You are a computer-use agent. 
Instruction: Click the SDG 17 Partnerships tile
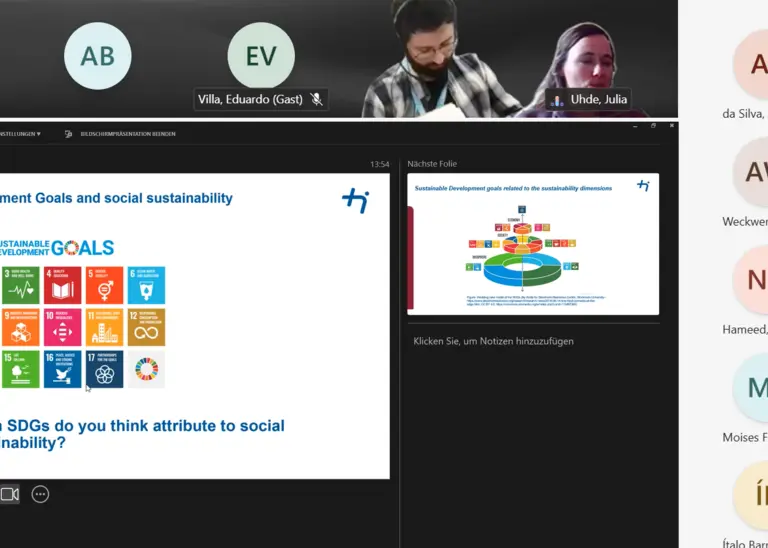104,368
